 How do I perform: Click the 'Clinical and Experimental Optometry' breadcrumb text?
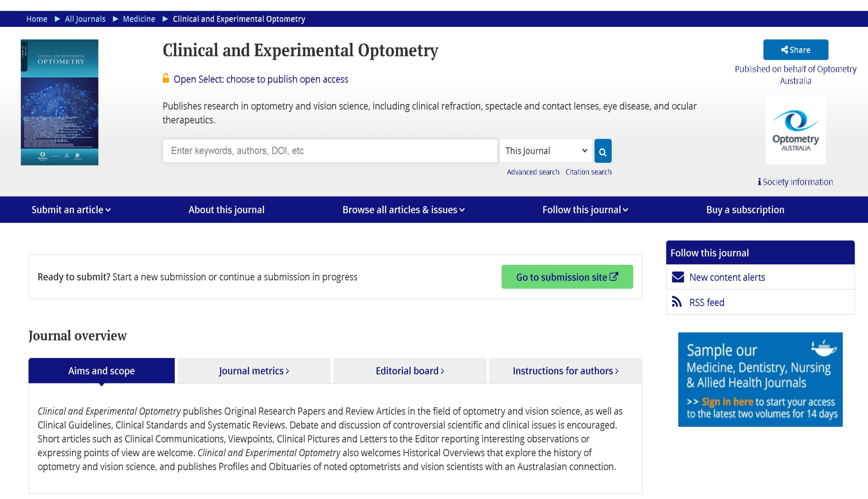(x=239, y=19)
